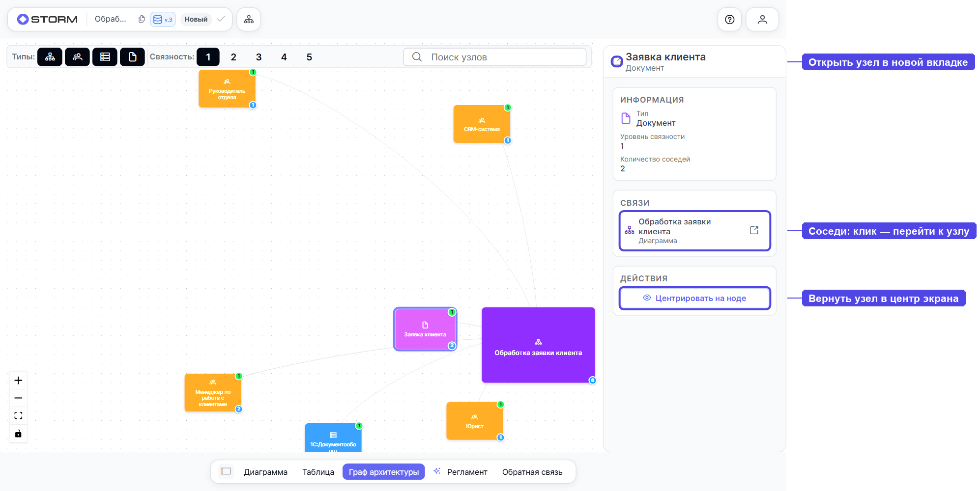Select the "Менеджер по работе с клиентами" node
This screenshot has height=491, width=980.
(213, 393)
